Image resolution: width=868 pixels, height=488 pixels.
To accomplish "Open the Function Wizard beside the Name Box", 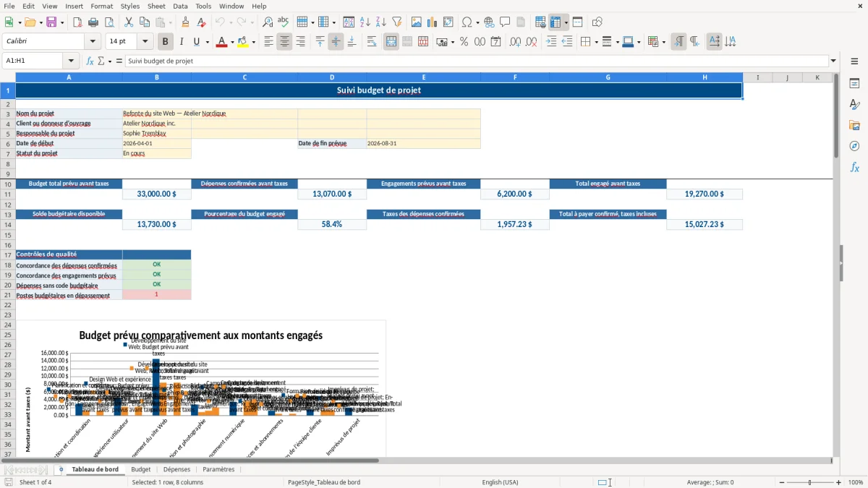I will [90, 61].
